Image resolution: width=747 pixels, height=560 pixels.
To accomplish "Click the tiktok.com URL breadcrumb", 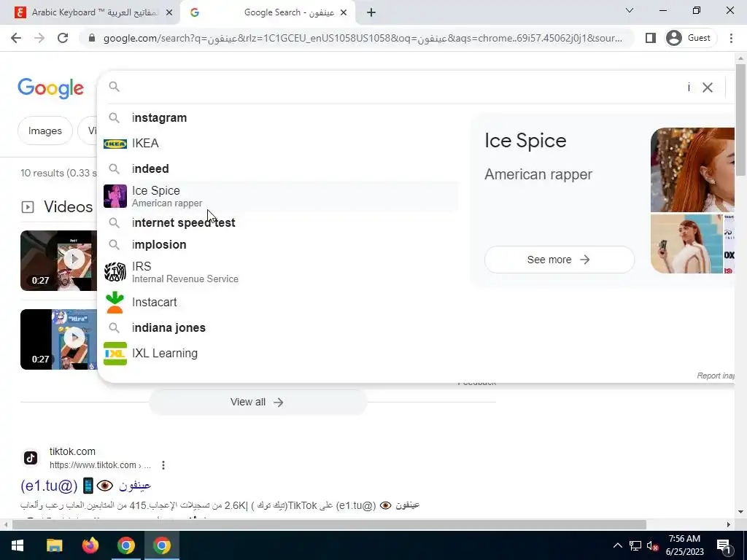I will coord(100,464).
